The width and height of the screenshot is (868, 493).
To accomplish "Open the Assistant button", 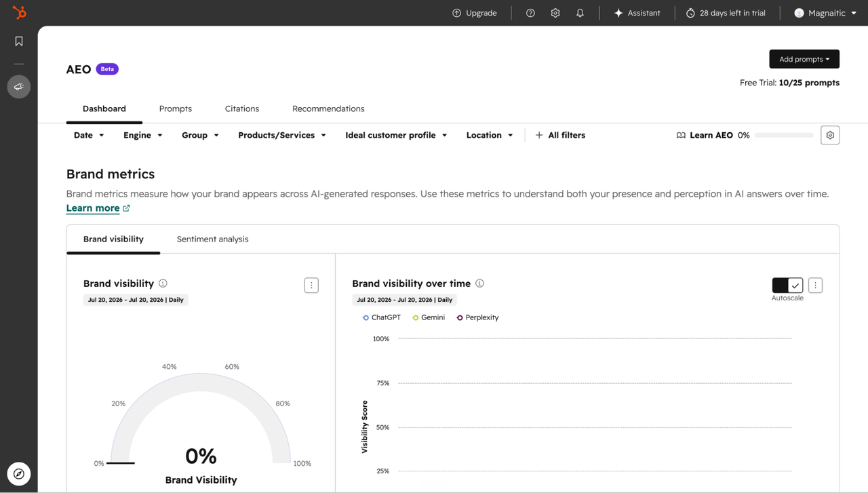I will point(637,13).
